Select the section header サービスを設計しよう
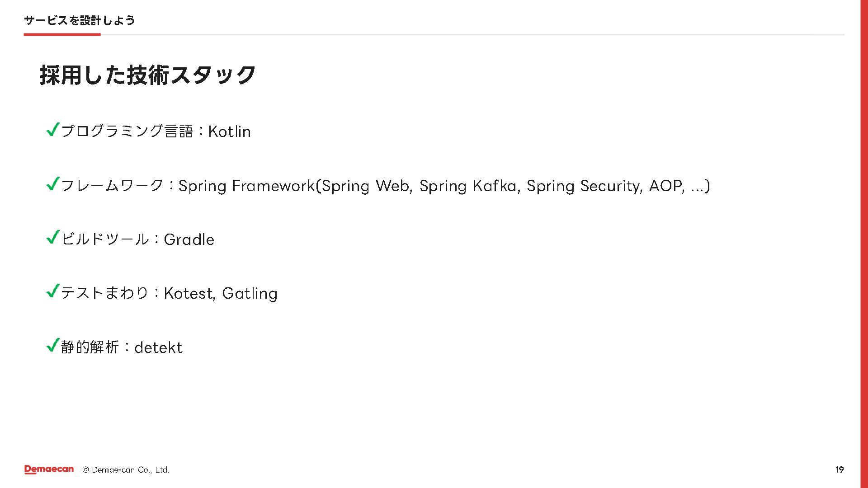The image size is (868, 488). [80, 20]
